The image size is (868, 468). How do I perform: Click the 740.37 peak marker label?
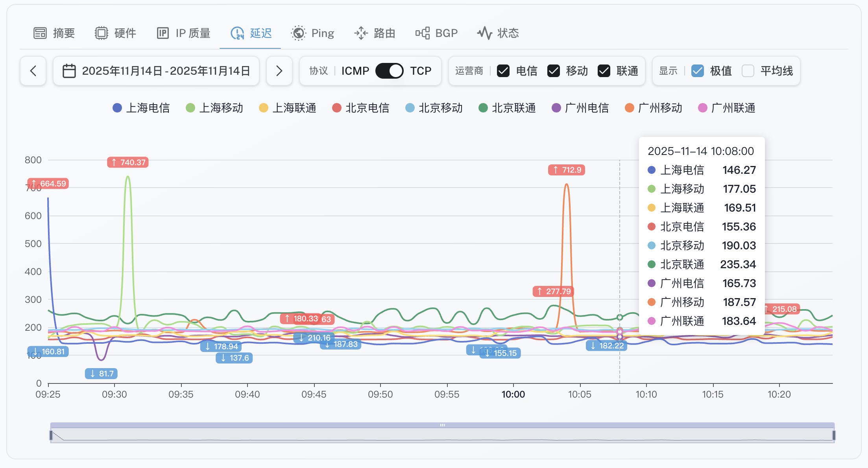[x=128, y=162]
